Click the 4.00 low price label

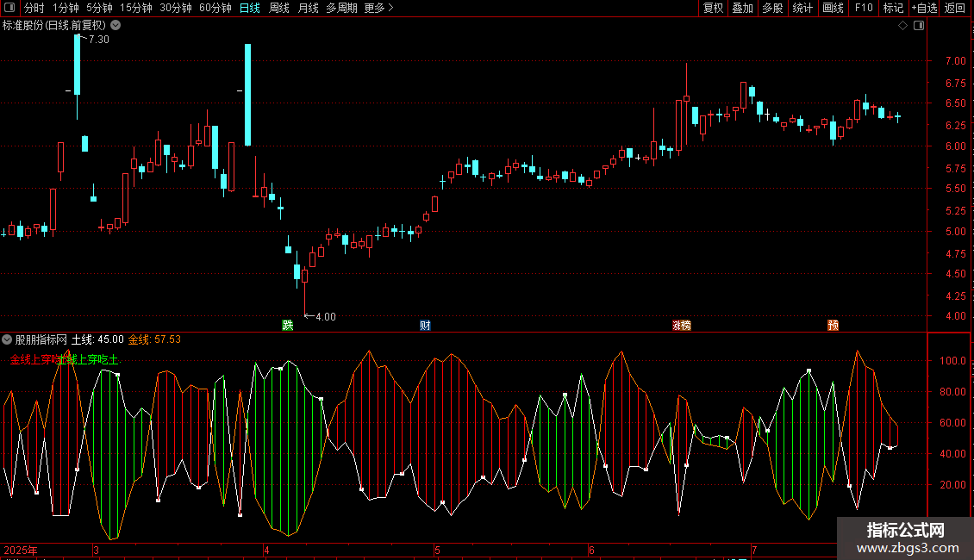(326, 317)
